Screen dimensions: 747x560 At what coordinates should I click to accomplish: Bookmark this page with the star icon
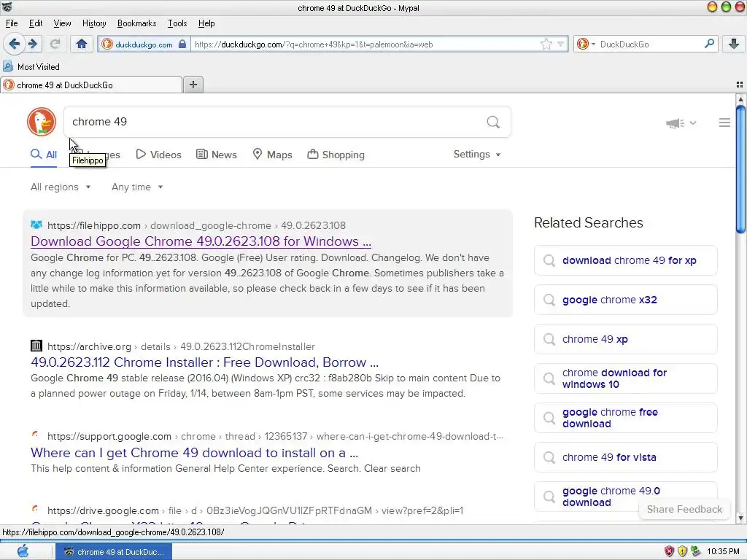(x=546, y=44)
